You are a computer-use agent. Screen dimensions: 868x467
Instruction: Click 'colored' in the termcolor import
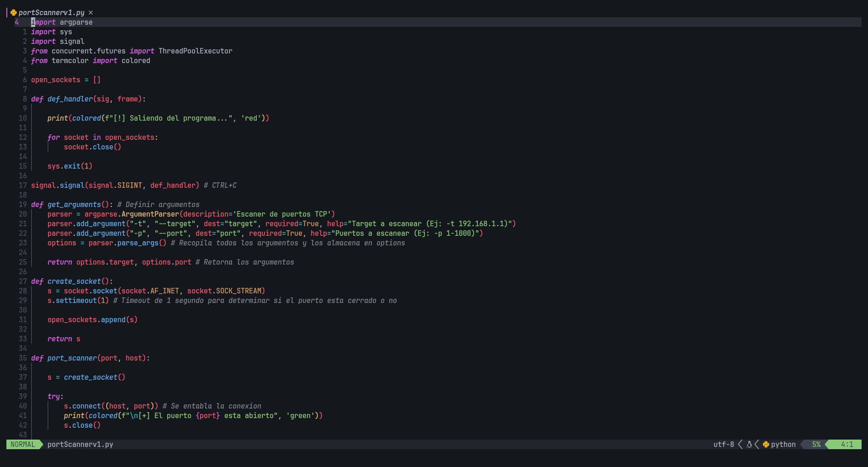(136, 60)
